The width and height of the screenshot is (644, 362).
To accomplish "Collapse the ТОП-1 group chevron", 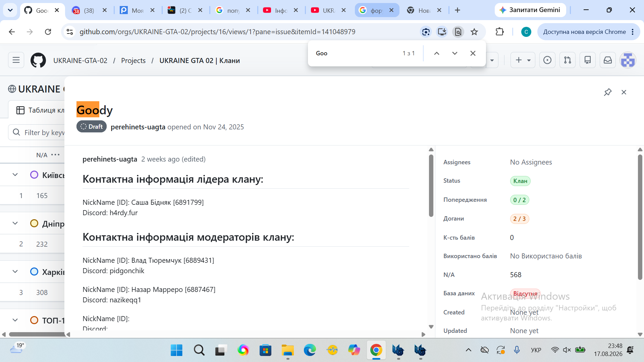I will (x=15, y=320).
